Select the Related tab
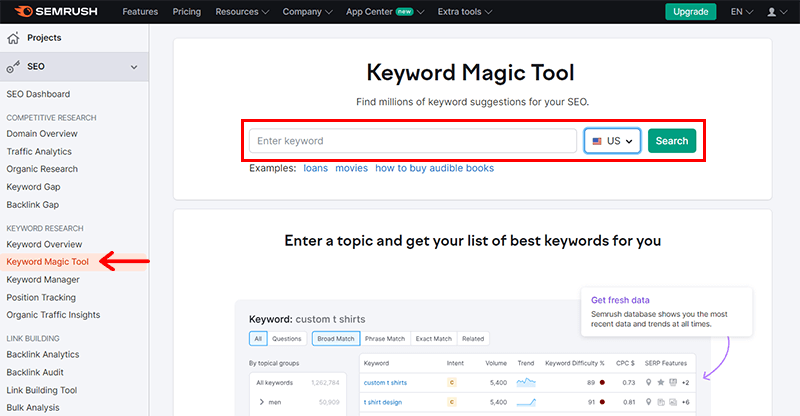Screen dimensions: 800x416 click(x=473, y=338)
